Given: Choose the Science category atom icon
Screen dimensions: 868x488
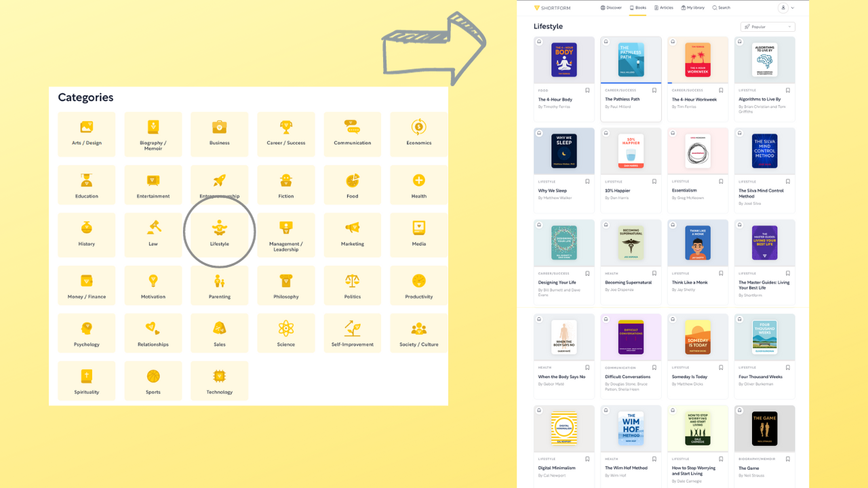Looking at the screenshot, I should 285,329.
